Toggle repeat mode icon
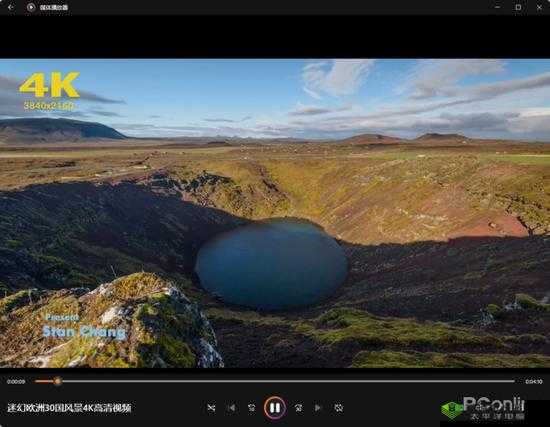 pyautogui.click(x=338, y=408)
